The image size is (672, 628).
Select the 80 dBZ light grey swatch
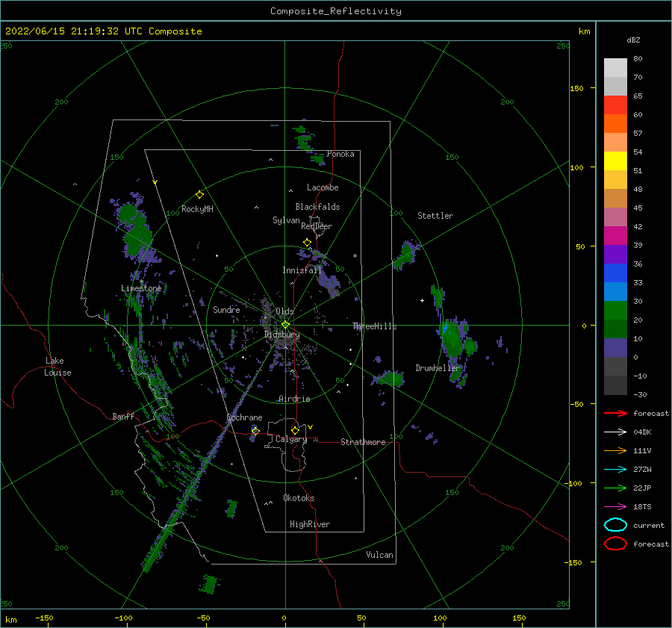tap(615, 67)
